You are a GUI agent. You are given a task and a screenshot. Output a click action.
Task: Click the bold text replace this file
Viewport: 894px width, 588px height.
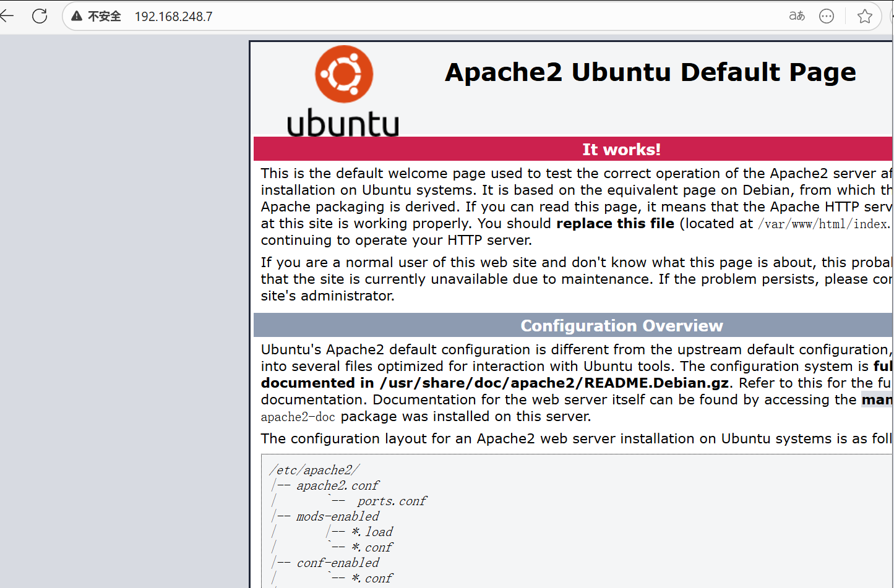[x=615, y=223]
